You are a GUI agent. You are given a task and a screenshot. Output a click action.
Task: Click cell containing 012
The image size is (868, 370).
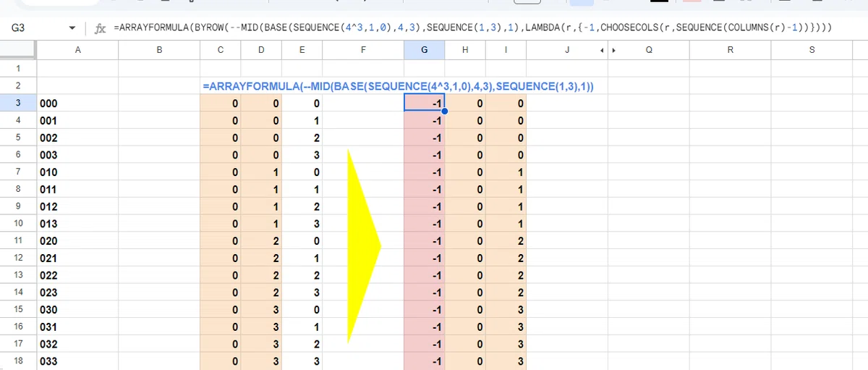coord(77,206)
